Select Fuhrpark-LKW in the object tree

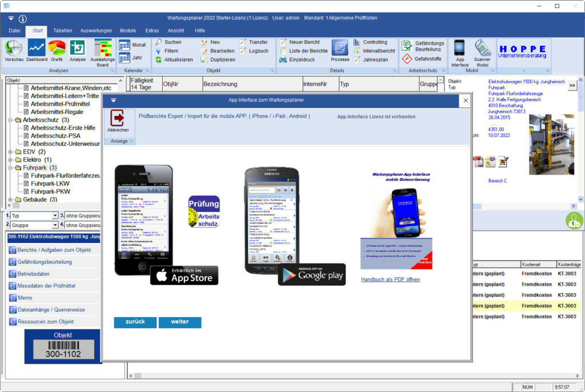pos(50,184)
